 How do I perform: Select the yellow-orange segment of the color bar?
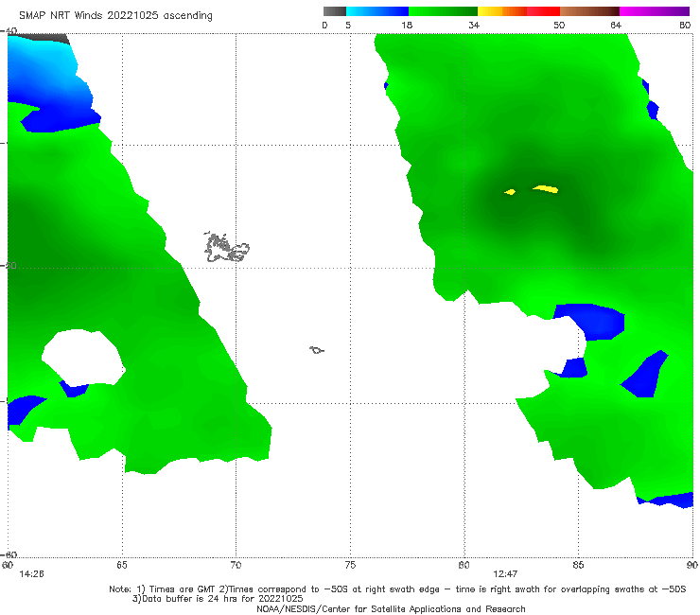coord(502,11)
